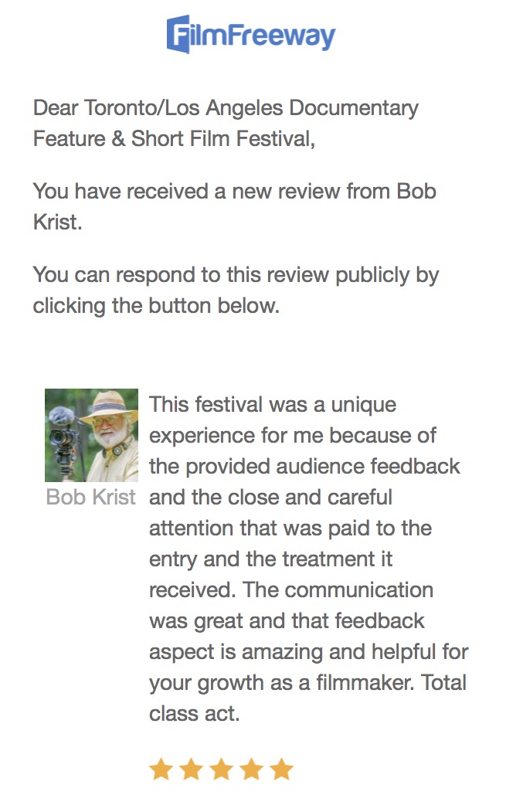Image resolution: width=523 pixels, height=812 pixels.
Task: Click the fourth rating star
Action: [251, 770]
